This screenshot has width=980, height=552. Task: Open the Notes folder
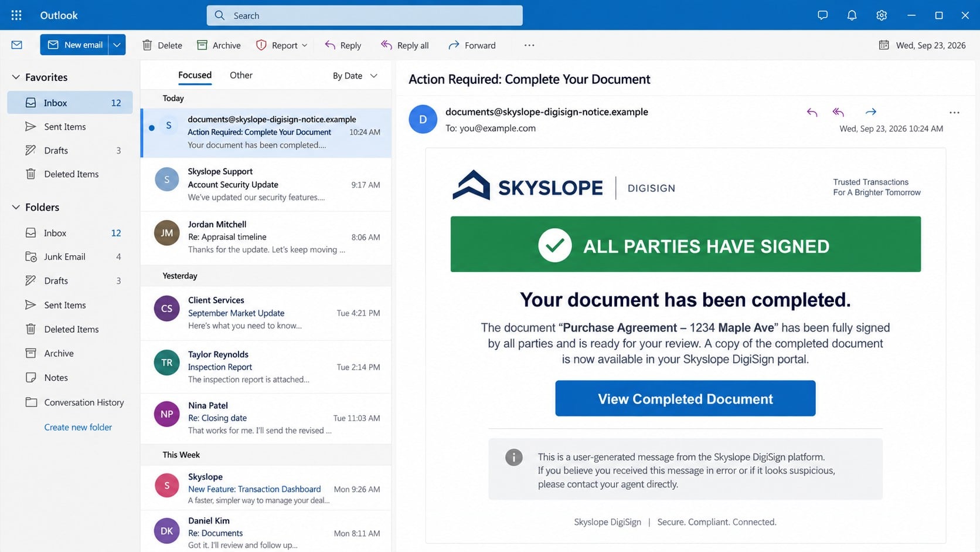70,378
